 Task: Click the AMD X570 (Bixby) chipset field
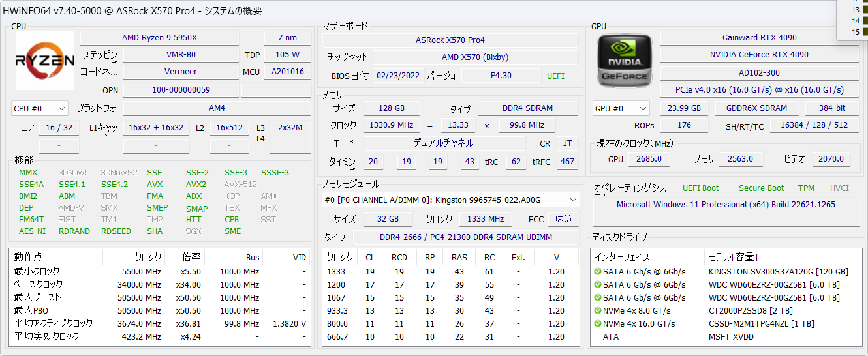(474, 57)
